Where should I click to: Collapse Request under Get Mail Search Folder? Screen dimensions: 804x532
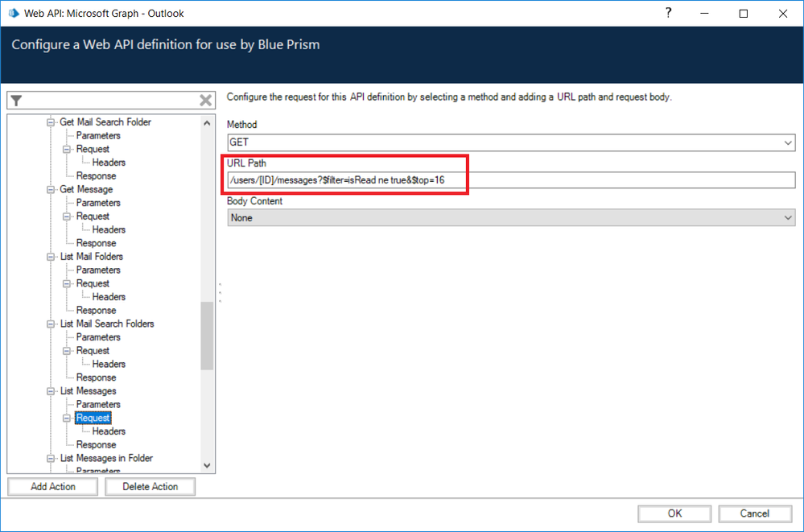67,149
